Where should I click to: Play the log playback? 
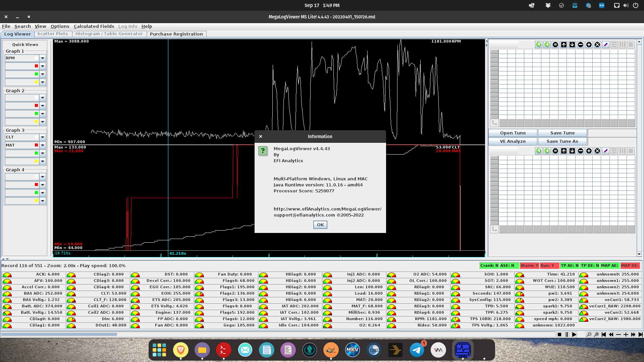coord(575,335)
